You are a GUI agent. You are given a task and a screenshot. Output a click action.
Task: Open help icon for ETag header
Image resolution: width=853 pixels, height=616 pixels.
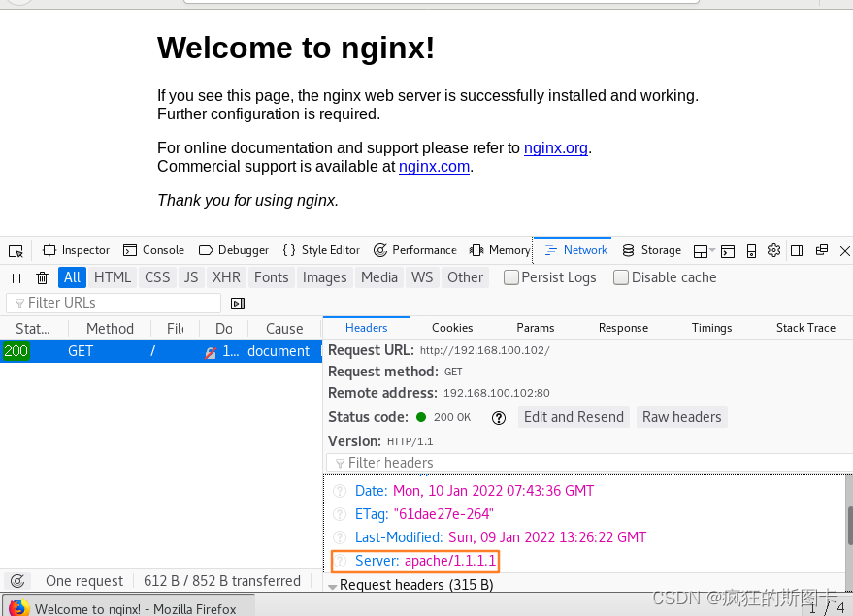[x=340, y=514]
